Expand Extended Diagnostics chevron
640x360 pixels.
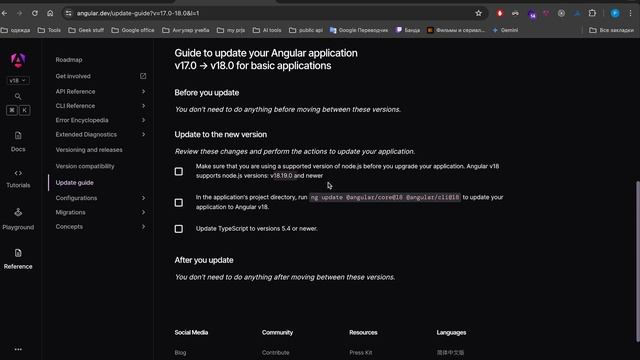point(143,134)
